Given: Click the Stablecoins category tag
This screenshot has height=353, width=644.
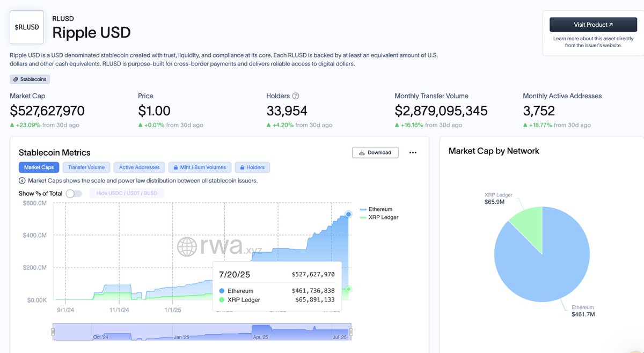Looking at the screenshot, I should (x=30, y=79).
